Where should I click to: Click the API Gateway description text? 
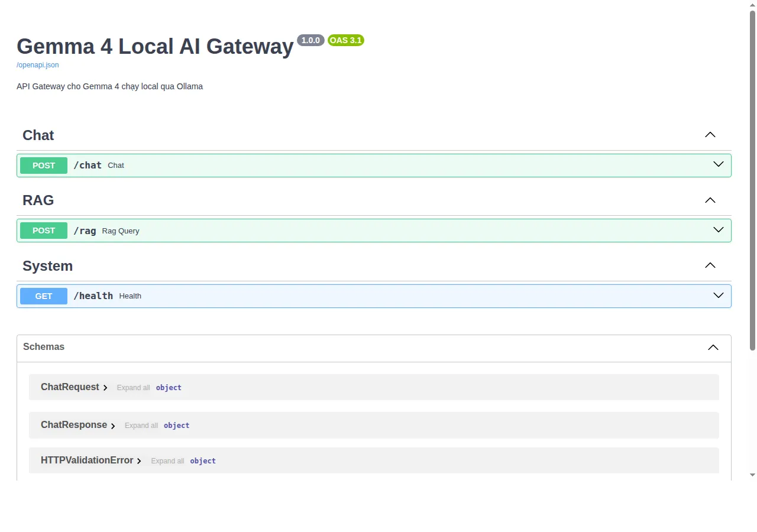(110, 86)
